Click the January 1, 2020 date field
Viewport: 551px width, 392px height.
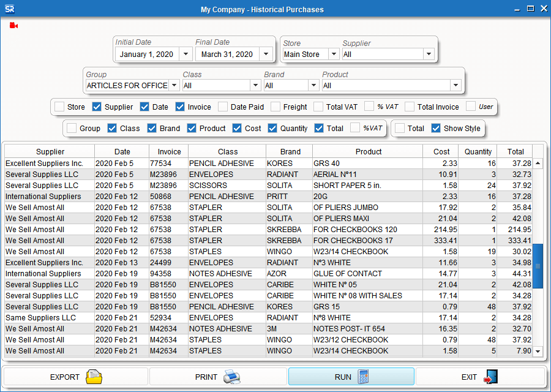147,54
